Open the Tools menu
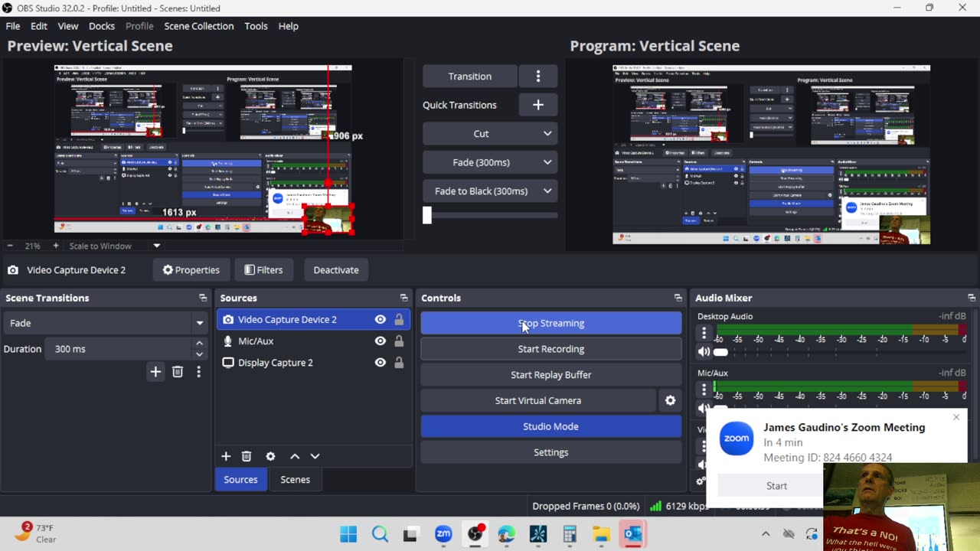Image resolution: width=980 pixels, height=551 pixels. tap(256, 26)
